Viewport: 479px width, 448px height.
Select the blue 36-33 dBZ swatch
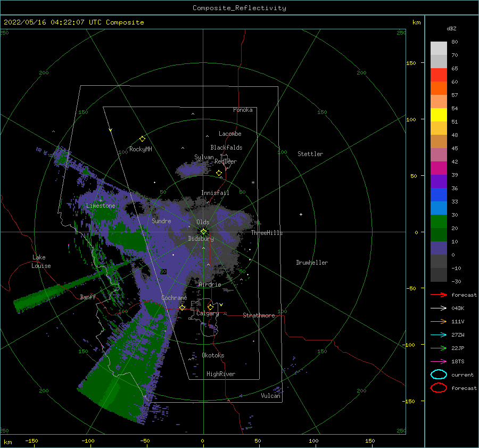(439, 195)
